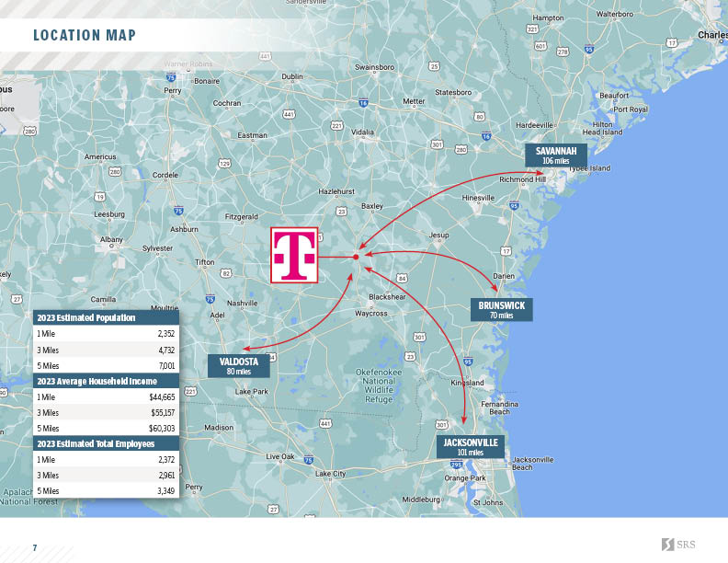Click the Albany city label
728x563 pixels.
click(111, 239)
